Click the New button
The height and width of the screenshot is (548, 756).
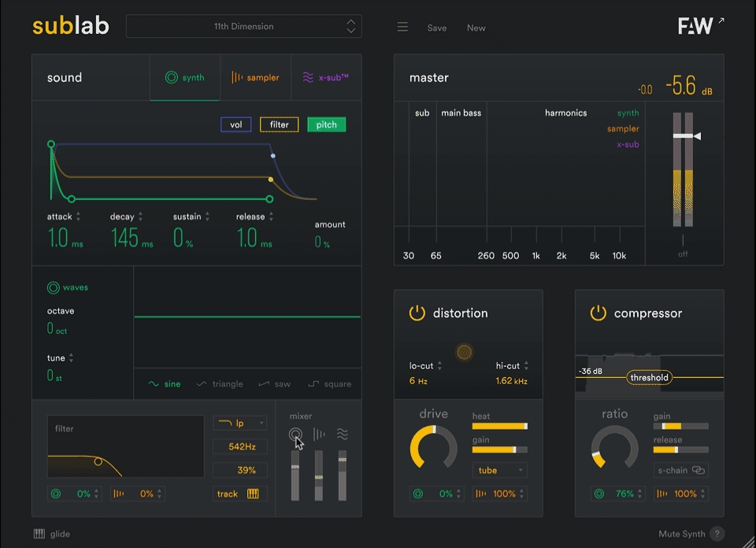coord(476,28)
